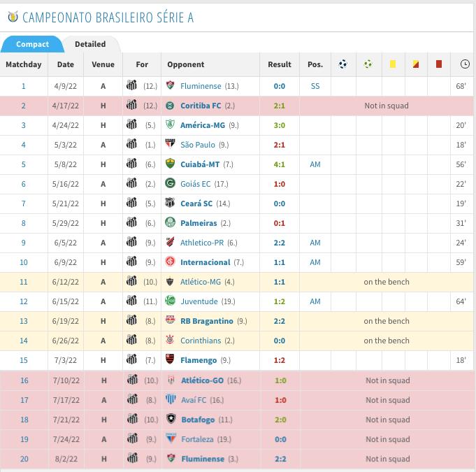476x472 pixels.
Task: Open the 0:1 result against Palmeiras
Action: 280,223
